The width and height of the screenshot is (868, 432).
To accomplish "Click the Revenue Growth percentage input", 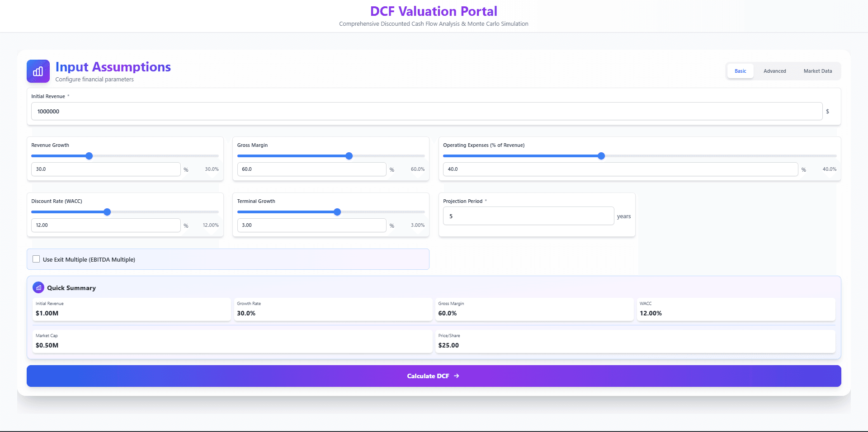I will 105,169.
